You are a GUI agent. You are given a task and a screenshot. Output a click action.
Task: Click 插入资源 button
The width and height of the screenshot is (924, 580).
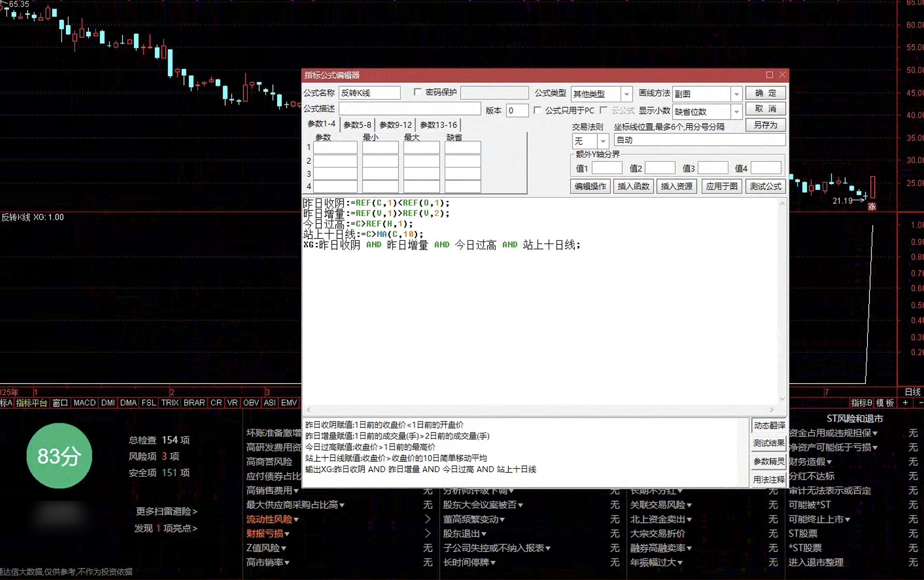coord(677,186)
